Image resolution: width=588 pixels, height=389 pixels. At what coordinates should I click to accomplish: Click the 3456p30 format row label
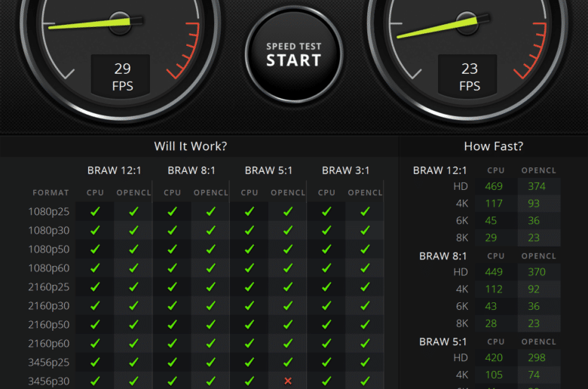(x=49, y=381)
